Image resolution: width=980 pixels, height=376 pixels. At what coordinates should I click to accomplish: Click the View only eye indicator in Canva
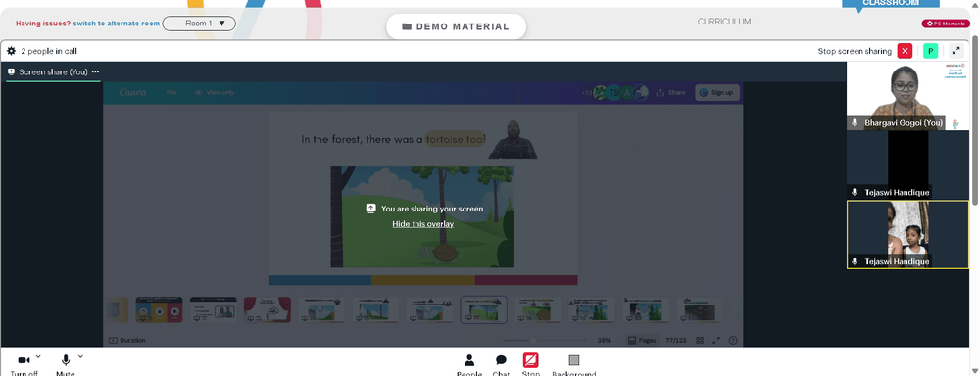point(214,92)
